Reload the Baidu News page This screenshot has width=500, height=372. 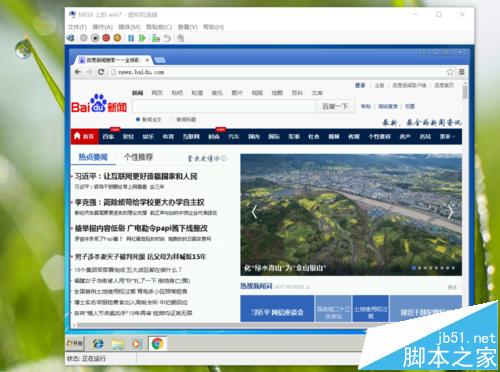click(101, 72)
